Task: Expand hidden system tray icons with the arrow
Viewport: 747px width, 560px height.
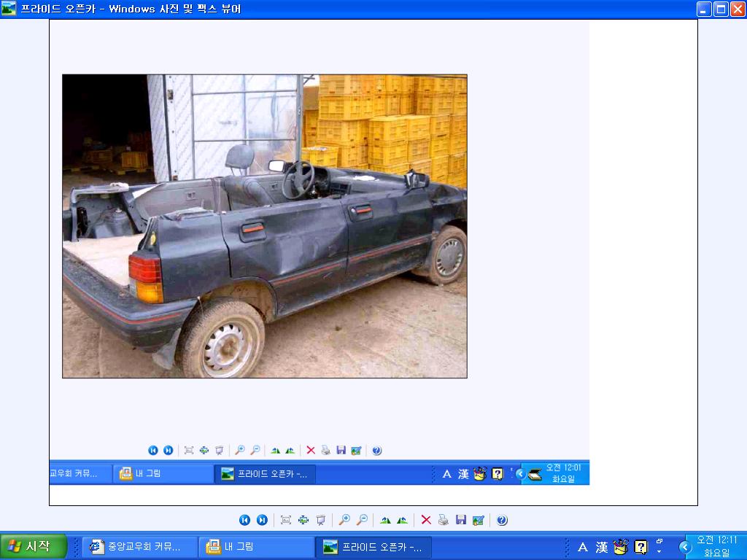Action: (x=684, y=547)
